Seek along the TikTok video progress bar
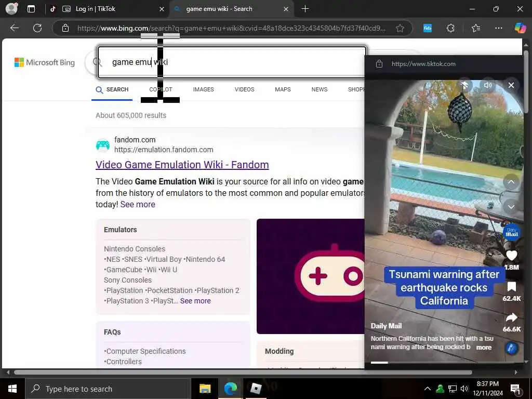The height and width of the screenshot is (399, 532). click(443, 363)
